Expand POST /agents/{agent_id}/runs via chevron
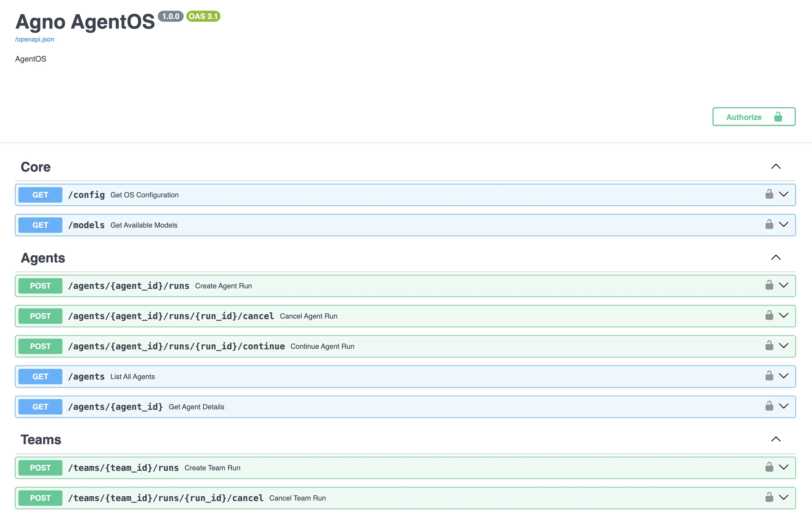812x514 pixels. click(784, 285)
